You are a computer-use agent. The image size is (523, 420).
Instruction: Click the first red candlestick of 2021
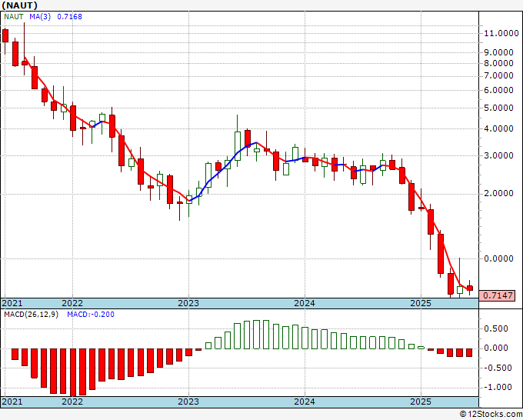click(x=5, y=35)
